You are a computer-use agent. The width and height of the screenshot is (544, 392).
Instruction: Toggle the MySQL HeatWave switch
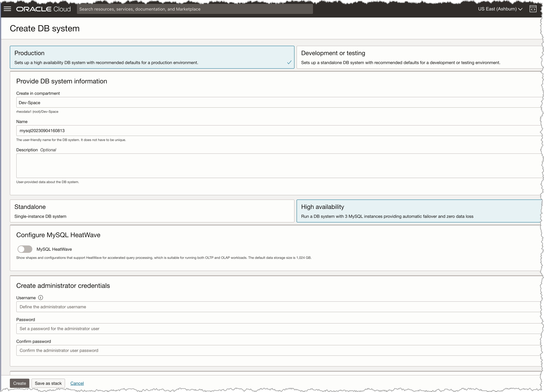[x=25, y=249]
